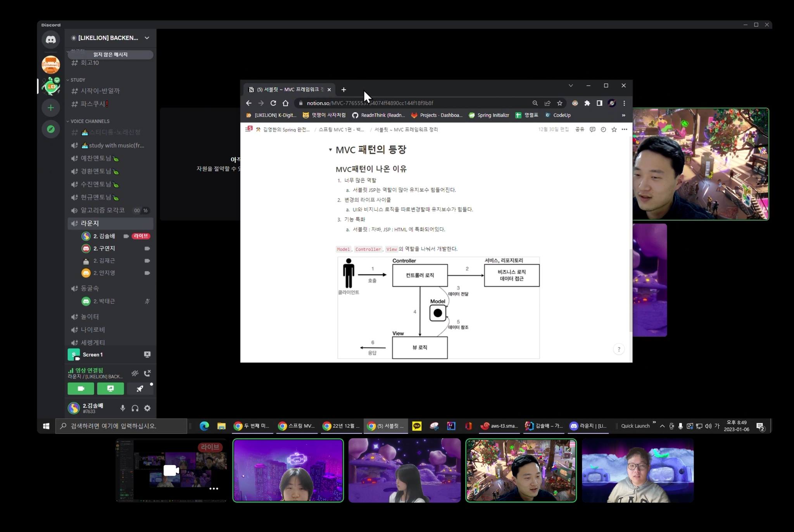
Task: Click Add a Server plus icon
Action: (51, 108)
